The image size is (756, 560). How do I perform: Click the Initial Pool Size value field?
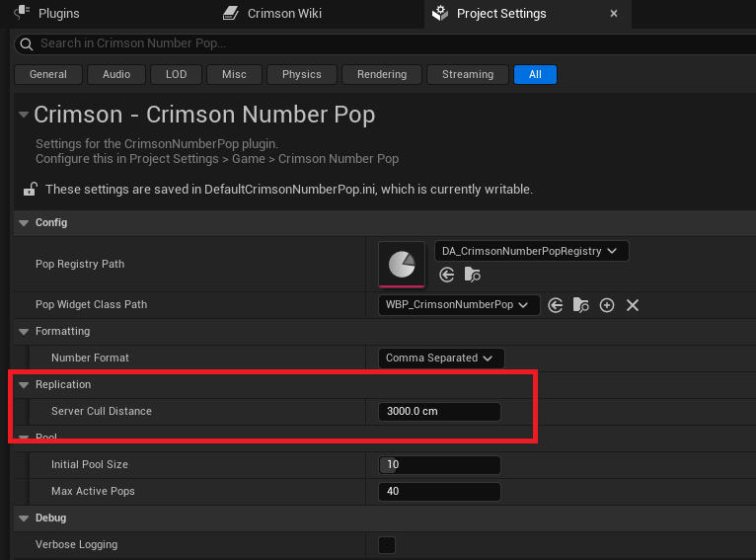pyautogui.click(x=439, y=465)
